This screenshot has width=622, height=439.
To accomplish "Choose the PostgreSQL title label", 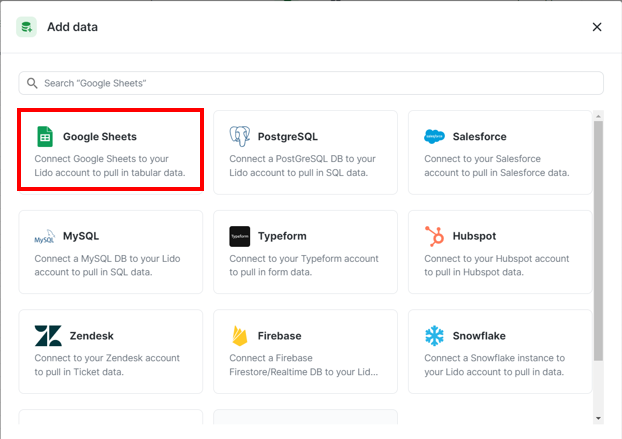I will pyautogui.click(x=288, y=137).
